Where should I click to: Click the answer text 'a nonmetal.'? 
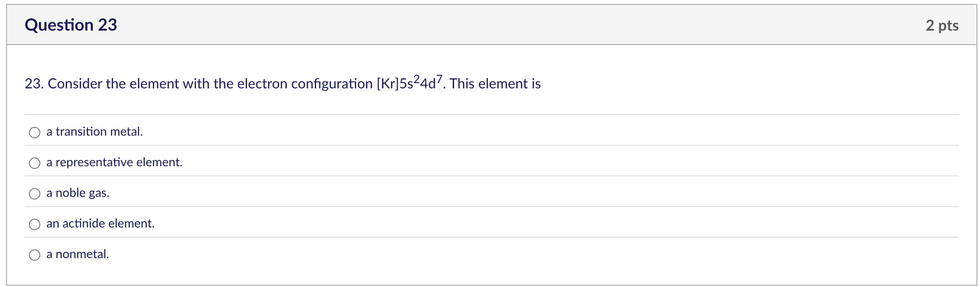tap(78, 254)
